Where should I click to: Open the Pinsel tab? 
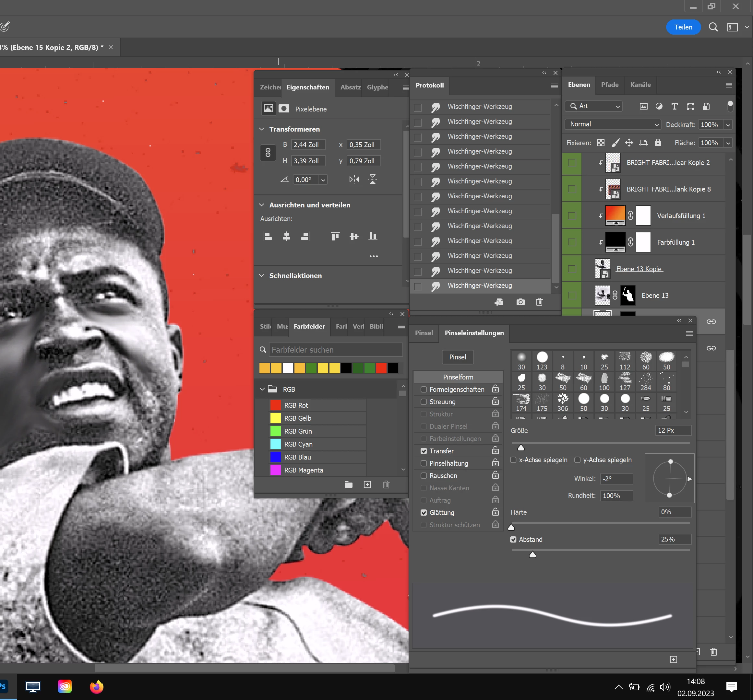coord(424,333)
